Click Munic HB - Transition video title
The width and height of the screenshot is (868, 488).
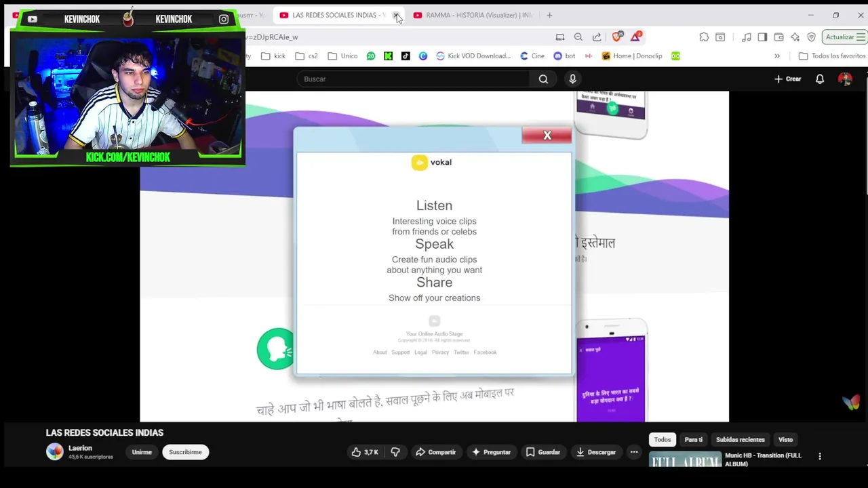(x=764, y=460)
